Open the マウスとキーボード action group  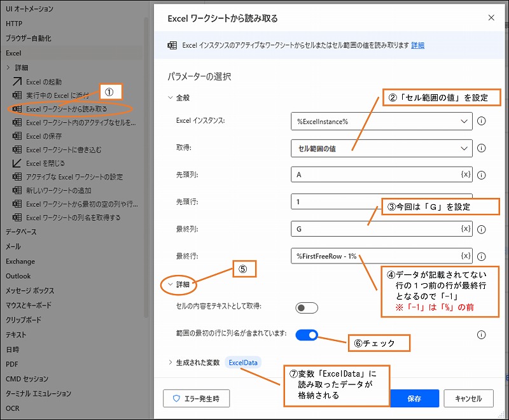tap(29, 305)
